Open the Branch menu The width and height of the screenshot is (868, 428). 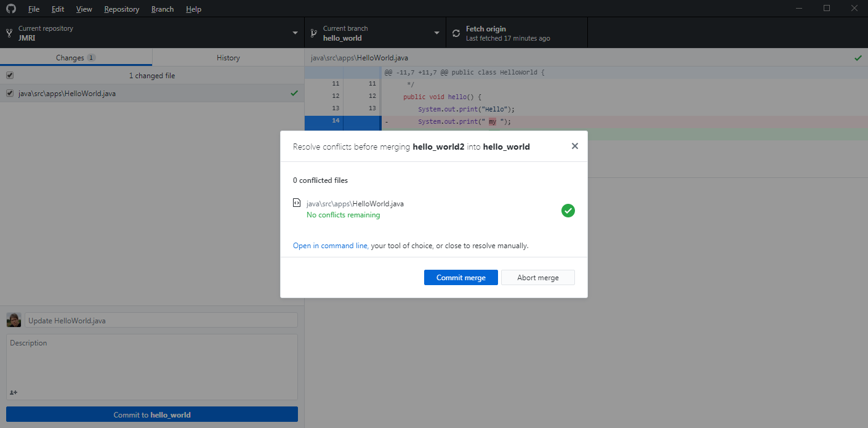(163, 9)
